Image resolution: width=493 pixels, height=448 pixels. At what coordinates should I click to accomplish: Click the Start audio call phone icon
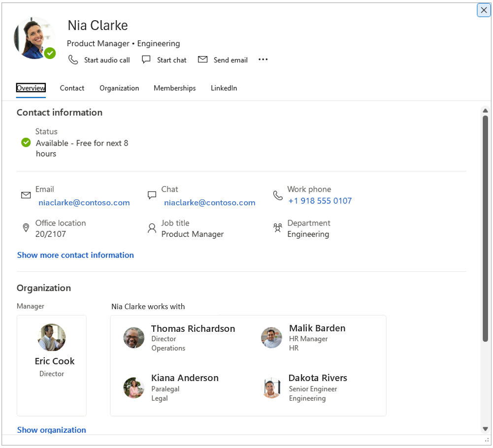pyautogui.click(x=73, y=60)
